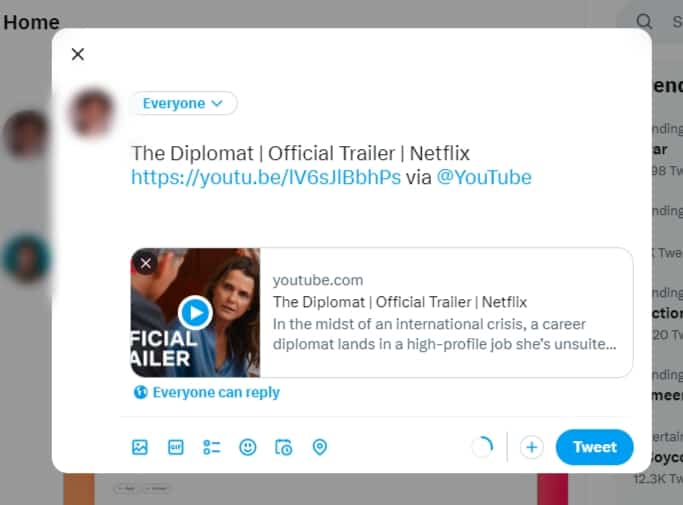This screenshot has width=683, height=505.
Task: Click the search magnifier icon behind dialog
Action: click(x=644, y=21)
